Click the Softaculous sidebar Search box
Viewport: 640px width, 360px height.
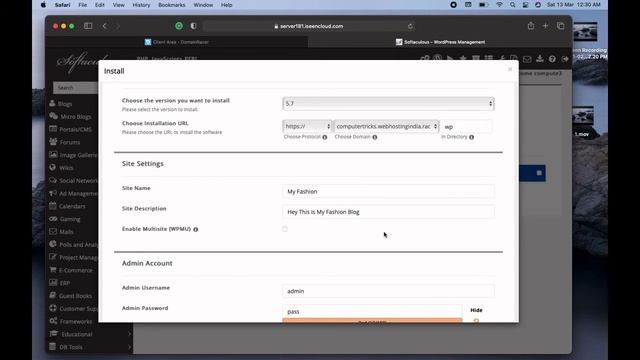point(76,87)
